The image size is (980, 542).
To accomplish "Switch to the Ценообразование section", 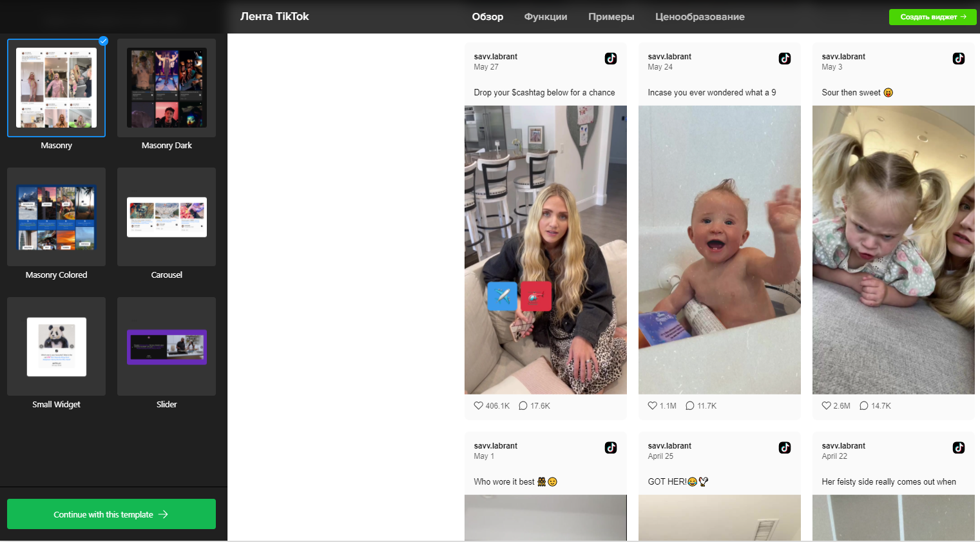I will pos(700,17).
